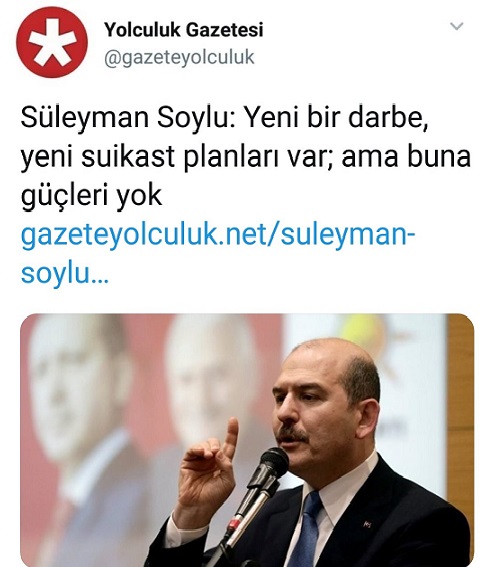481x567 pixels.
Task: Open the attached speaker photo
Action: (247, 440)
